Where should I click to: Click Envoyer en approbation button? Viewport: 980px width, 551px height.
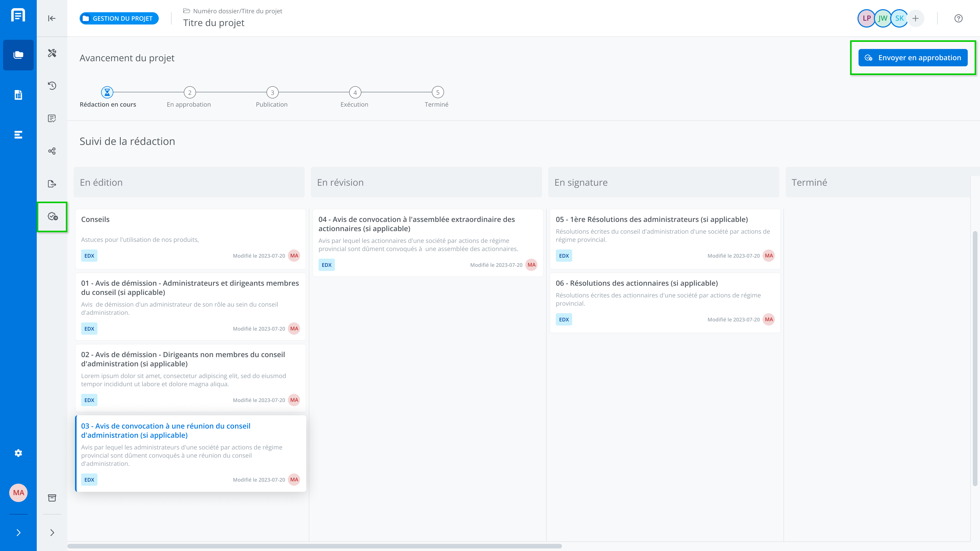coord(913,58)
